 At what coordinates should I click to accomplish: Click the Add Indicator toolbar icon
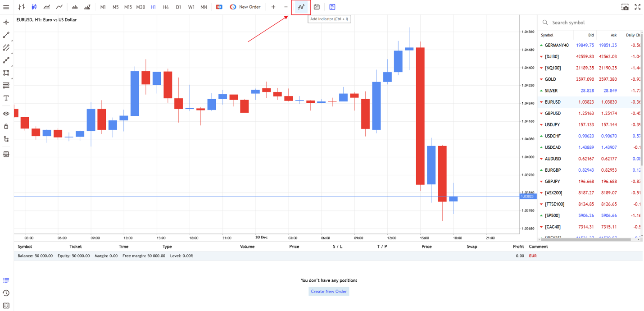click(301, 7)
